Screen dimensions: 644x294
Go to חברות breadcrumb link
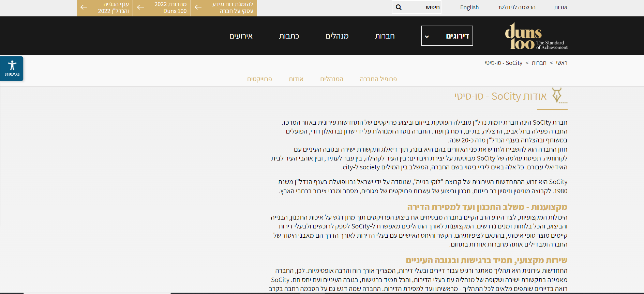pos(539,63)
